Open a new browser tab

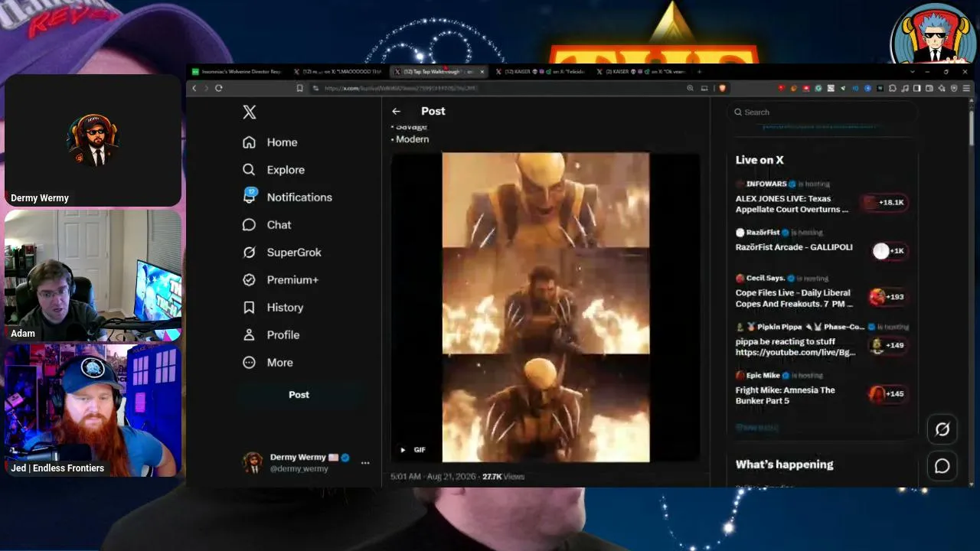click(699, 72)
